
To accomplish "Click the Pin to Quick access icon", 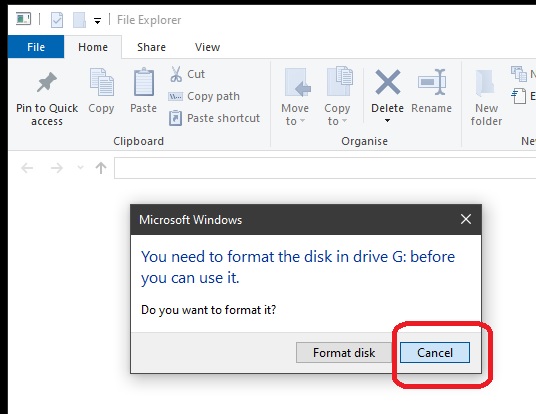I will (47, 82).
